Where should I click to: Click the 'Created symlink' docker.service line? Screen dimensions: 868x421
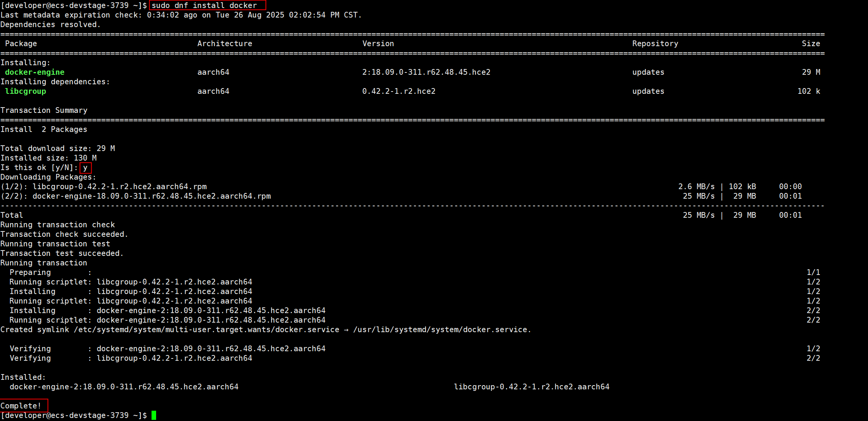[266, 329]
